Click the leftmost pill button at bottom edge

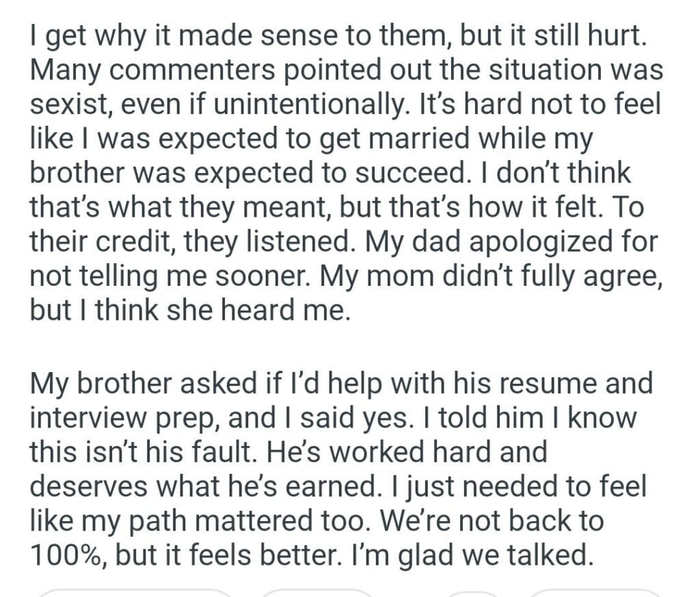[x=135, y=592]
